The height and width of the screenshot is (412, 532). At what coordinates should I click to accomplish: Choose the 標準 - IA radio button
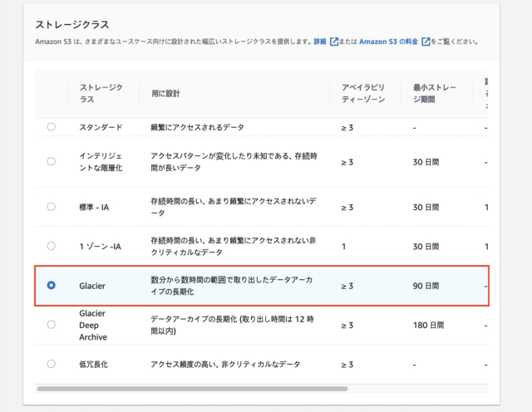pos(52,207)
